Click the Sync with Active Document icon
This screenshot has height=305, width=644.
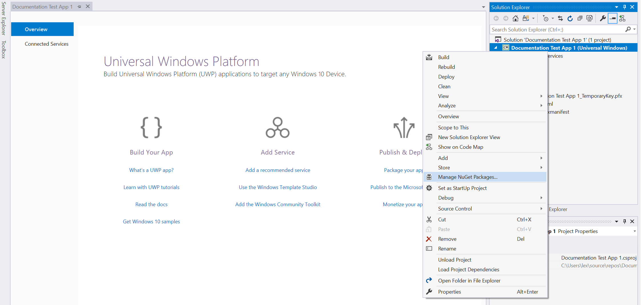pos(560,19)
